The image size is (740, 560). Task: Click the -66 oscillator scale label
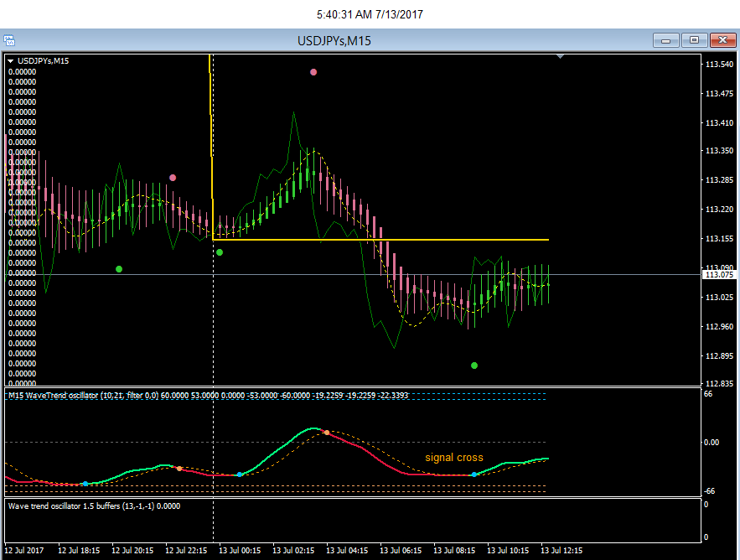709,491
